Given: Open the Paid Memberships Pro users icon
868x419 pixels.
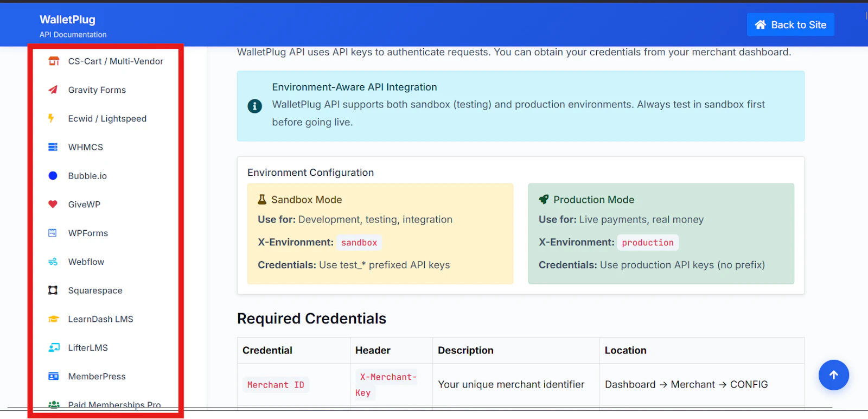Looking at the screenshot, I should click(x=54, y=405).
